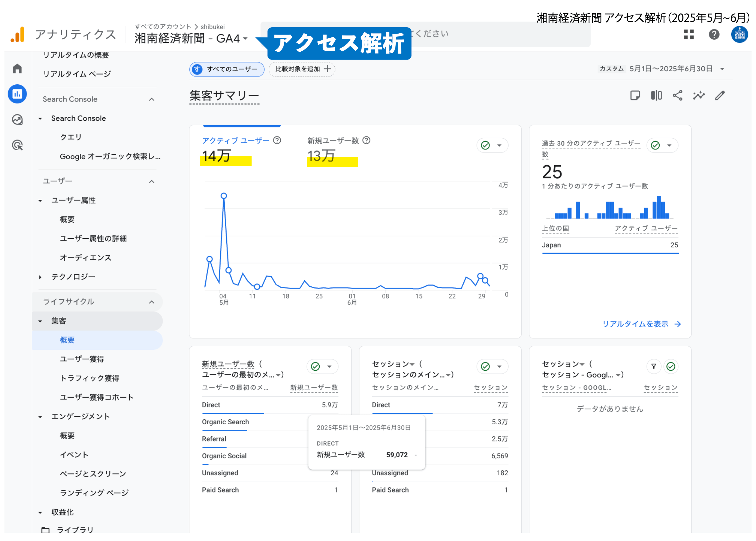Open the Google apps grid icon
756x541 pixels.
pyautogui.click(x=689, y=34)
